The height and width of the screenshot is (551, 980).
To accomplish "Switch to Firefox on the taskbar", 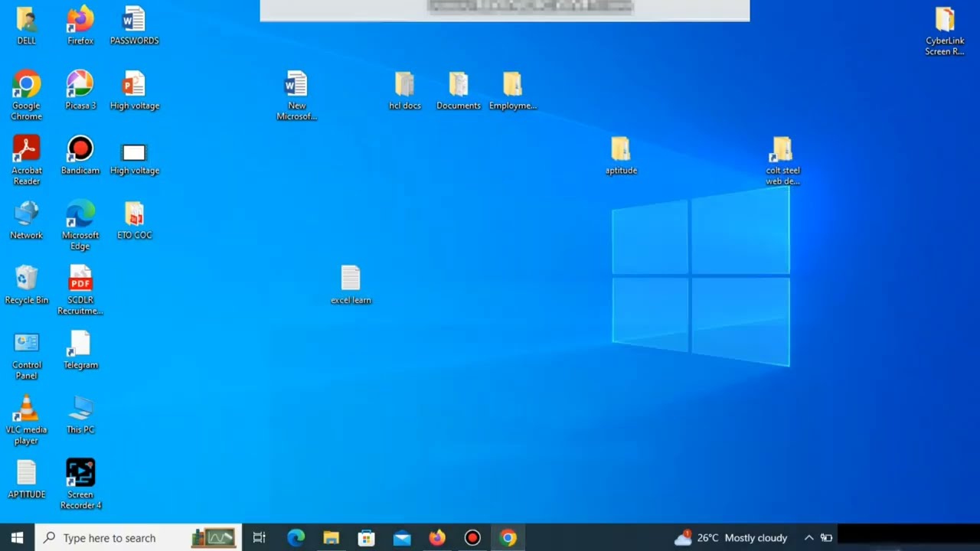I will pyautogui.click(x=437, y=538).
